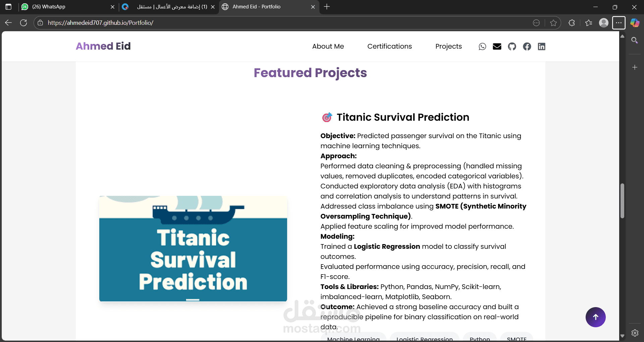This screenshot has width=644, height=342.
Task: Click the email envelope icon
Action: click(x=497, y=47)
